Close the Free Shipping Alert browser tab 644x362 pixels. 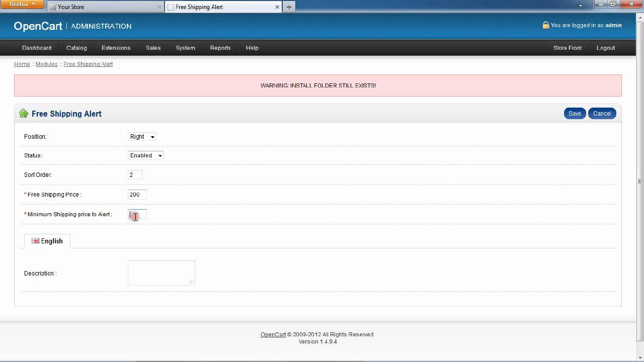click(277, 7)
